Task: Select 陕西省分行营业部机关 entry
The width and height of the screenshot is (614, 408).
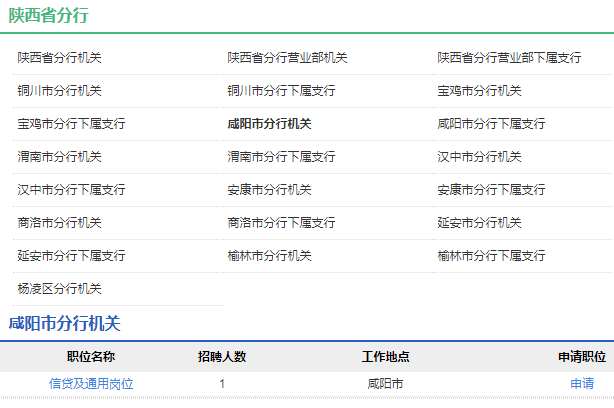Action: pos(287,58)
